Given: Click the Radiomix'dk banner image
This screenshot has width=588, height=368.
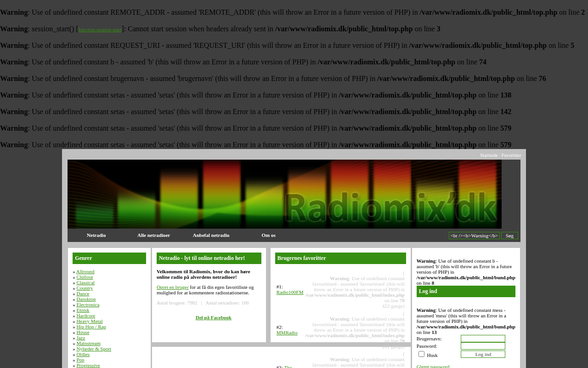Looking at the screenshot, I should pos(284,194).
